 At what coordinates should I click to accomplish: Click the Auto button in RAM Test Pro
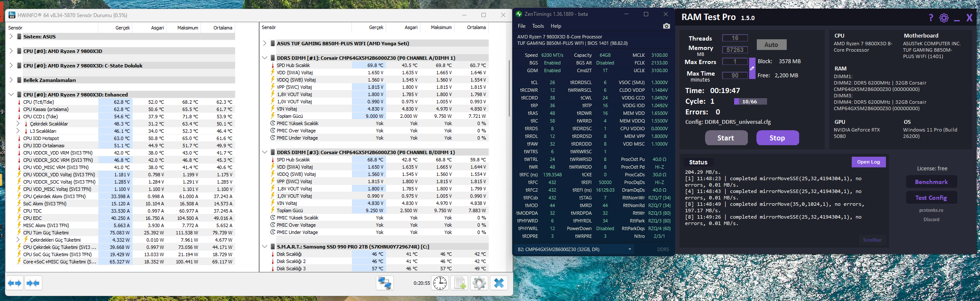click(771, 44)
